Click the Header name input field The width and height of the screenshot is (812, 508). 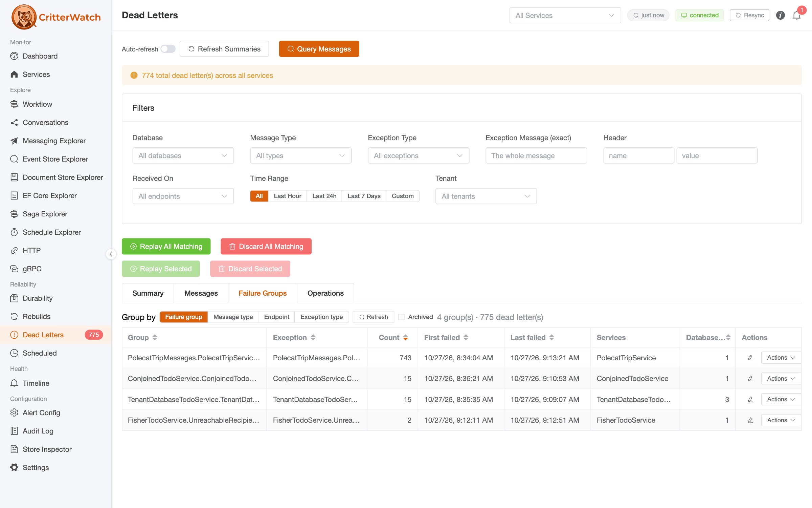coord(638,155)
